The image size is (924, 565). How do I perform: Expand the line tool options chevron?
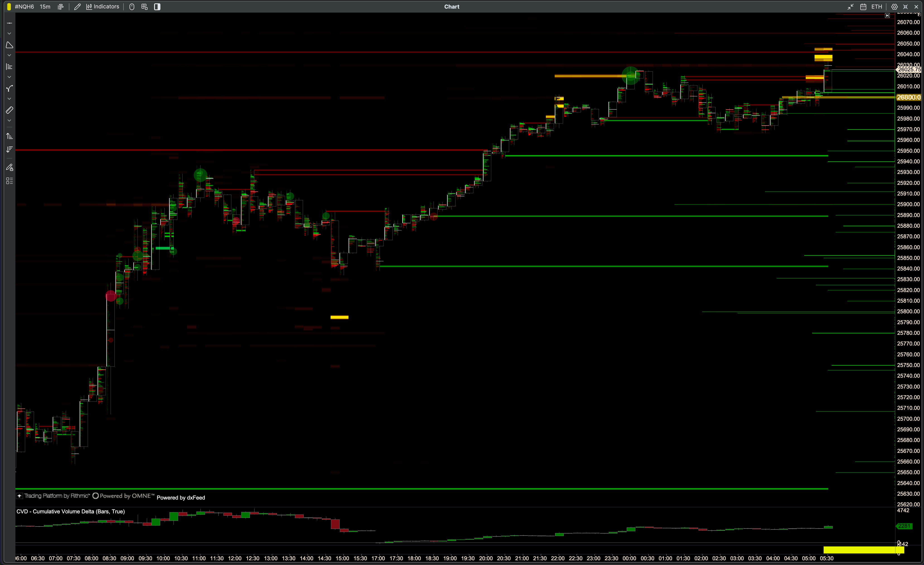click(x=9, y=34)
